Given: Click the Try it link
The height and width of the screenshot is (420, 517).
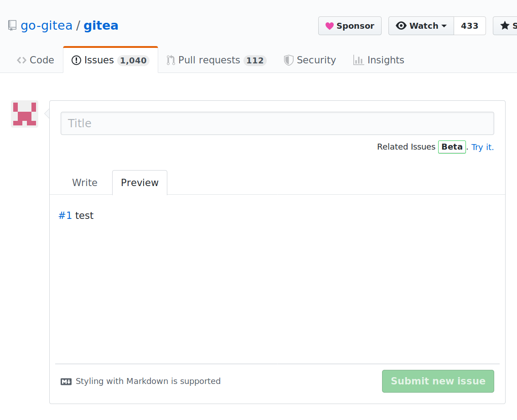Looking at the screenshot, I should click(x=482, y=147).
